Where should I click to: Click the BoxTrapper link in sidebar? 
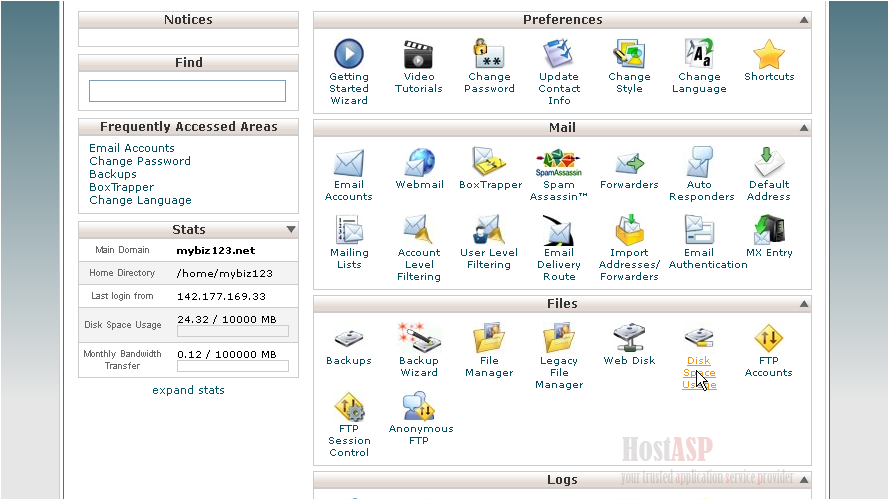(121, 187)
